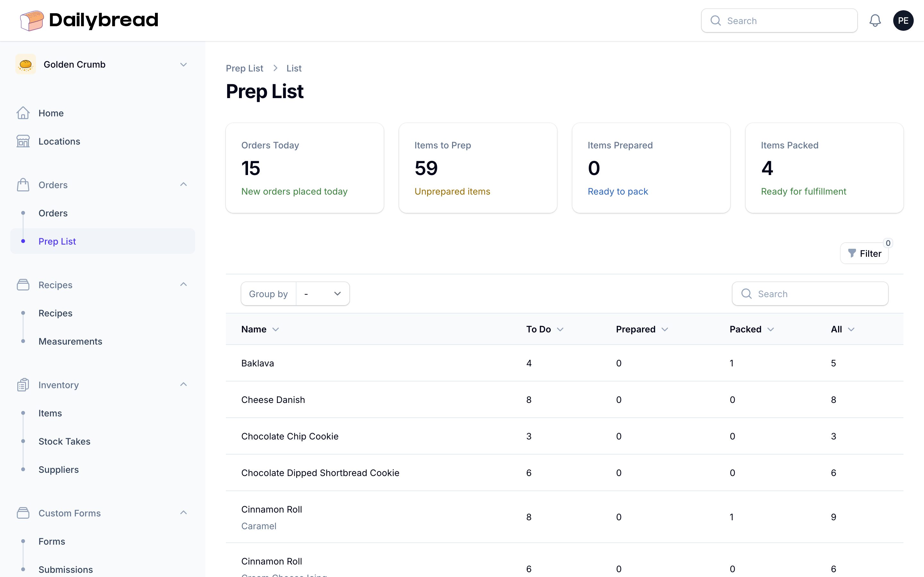Viewport: 924px width, 577px height.
Task: Click the Home house icon in the sidebar
Action: coord(23,113)
